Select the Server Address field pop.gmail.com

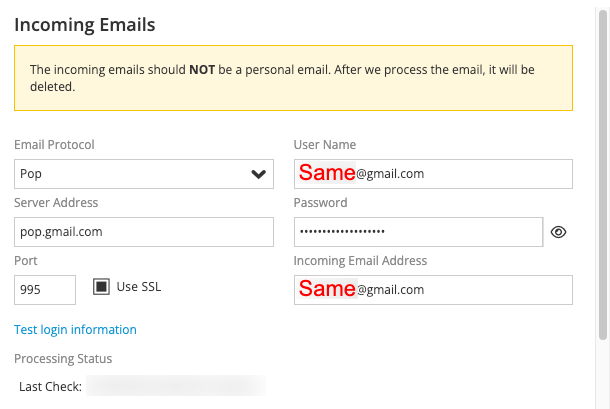pyautogui.click(x=144, y=232)
